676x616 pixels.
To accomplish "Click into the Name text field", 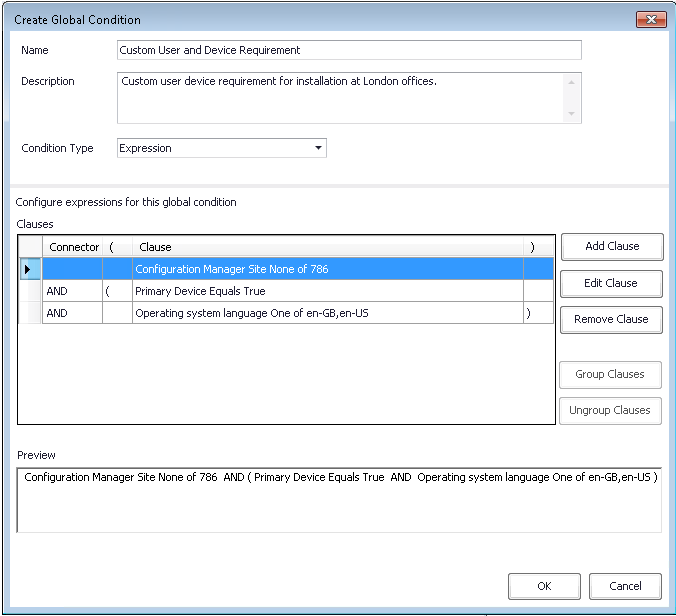I will pyautogui.click(x=349, y=50).
